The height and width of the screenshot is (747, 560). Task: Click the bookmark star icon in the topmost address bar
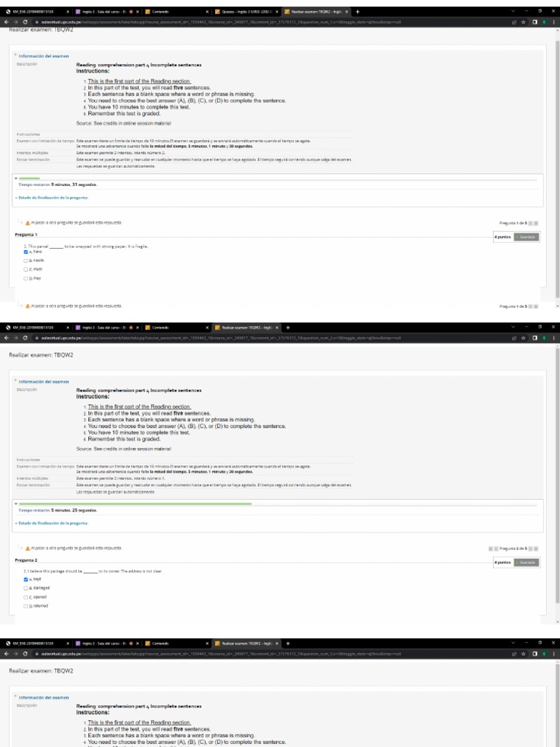(x=524, y=22)
